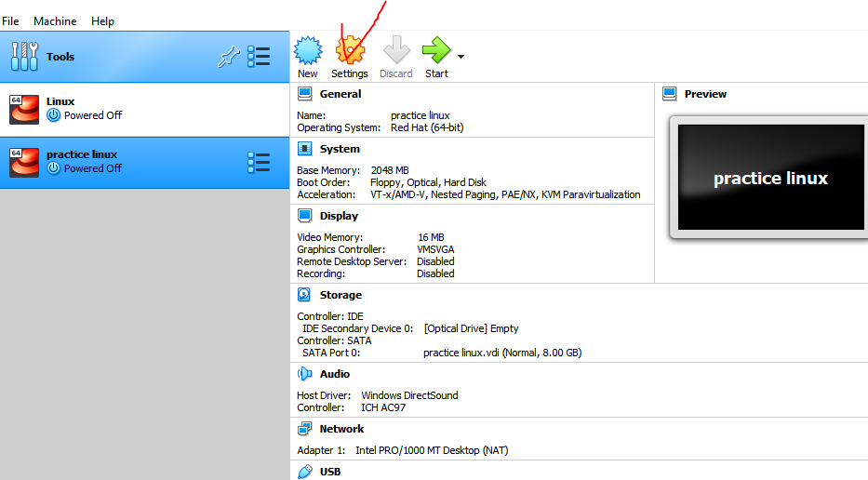Click the '2048 MB' base memory value
This screenshot has width=868, height=480.
click(390, 170)
